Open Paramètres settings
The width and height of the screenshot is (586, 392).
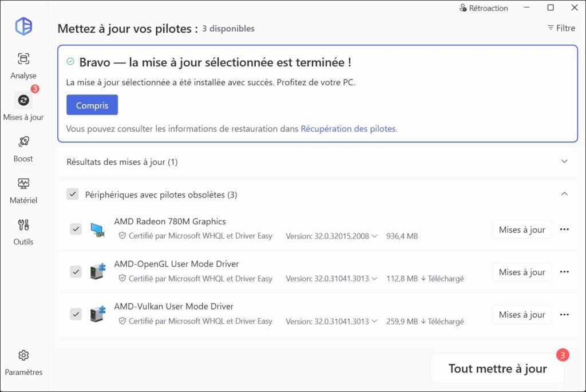pyautogui.click(x=23, y=362)
